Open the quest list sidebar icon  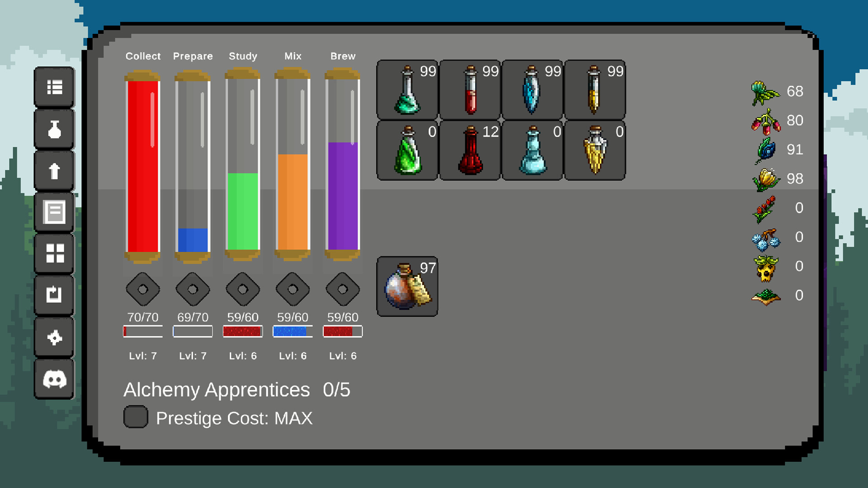[54, 88]
